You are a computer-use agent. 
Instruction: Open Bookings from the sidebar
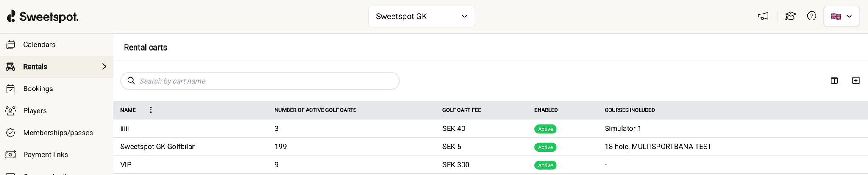click(38, 89)
